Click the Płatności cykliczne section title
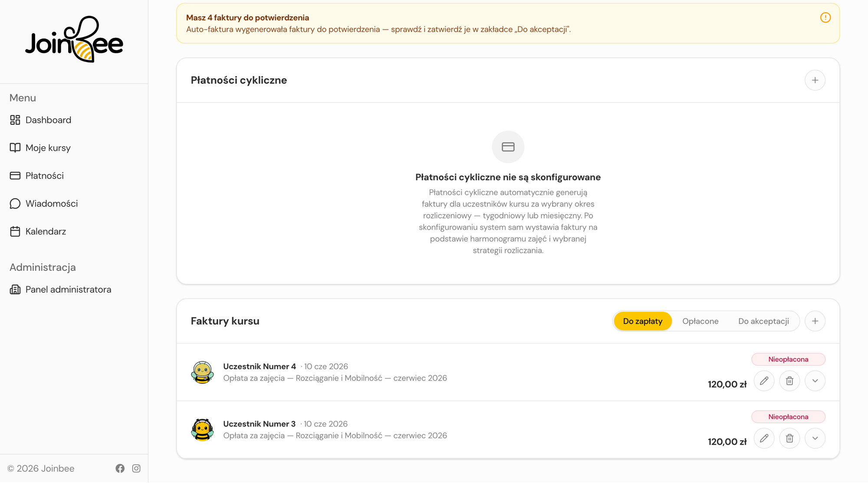This screenshot has height=483, width=868. (239, 80)
